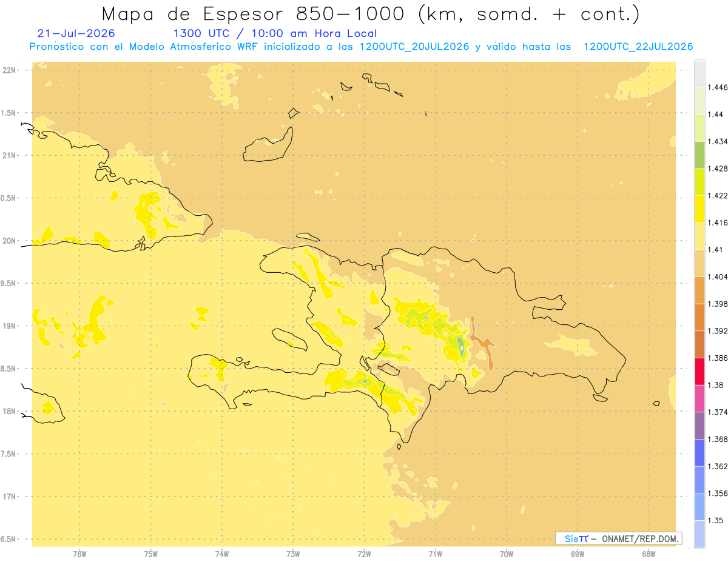The width and height of the screenshot is (728, 562).
Task: Click the '9.5N' latitude label
Action: tap(9, 283)
